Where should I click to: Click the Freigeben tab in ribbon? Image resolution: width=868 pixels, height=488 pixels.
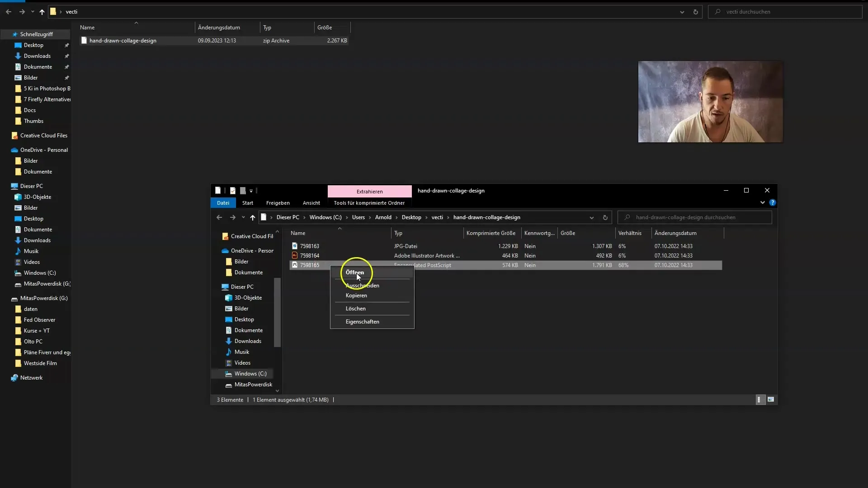(278, 202)
